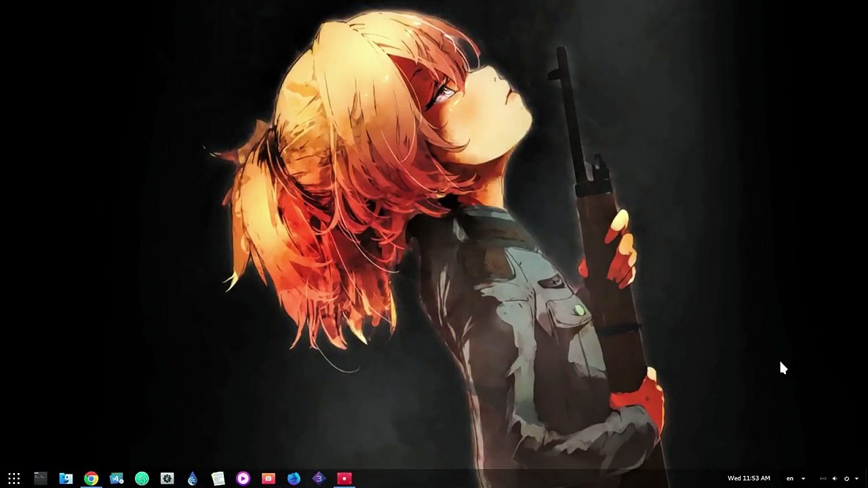Screen dimensions: 868x488
Task: Expand the system menu arrow beside power icon
Action: [856, 479]
